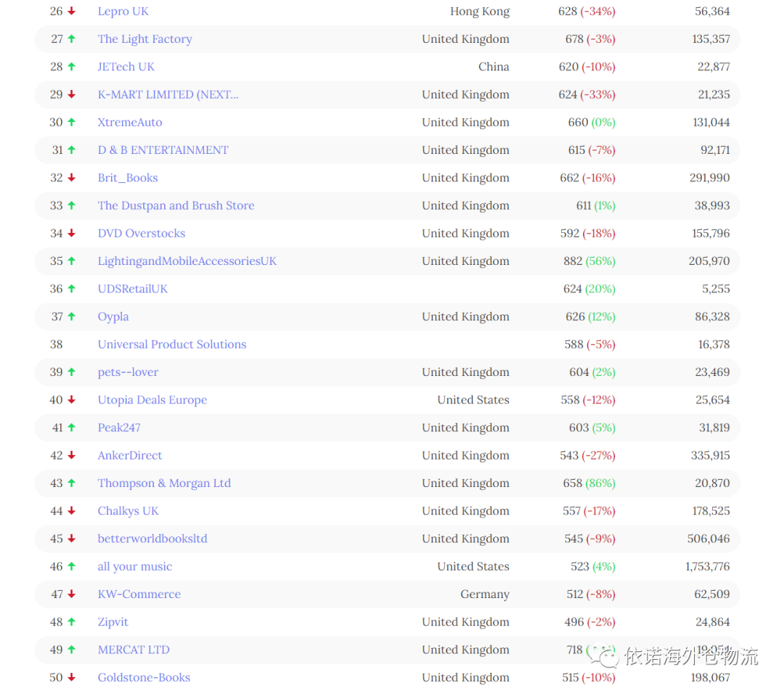
Task: Click the Peak247 seller link
Action: pos(119,428)
